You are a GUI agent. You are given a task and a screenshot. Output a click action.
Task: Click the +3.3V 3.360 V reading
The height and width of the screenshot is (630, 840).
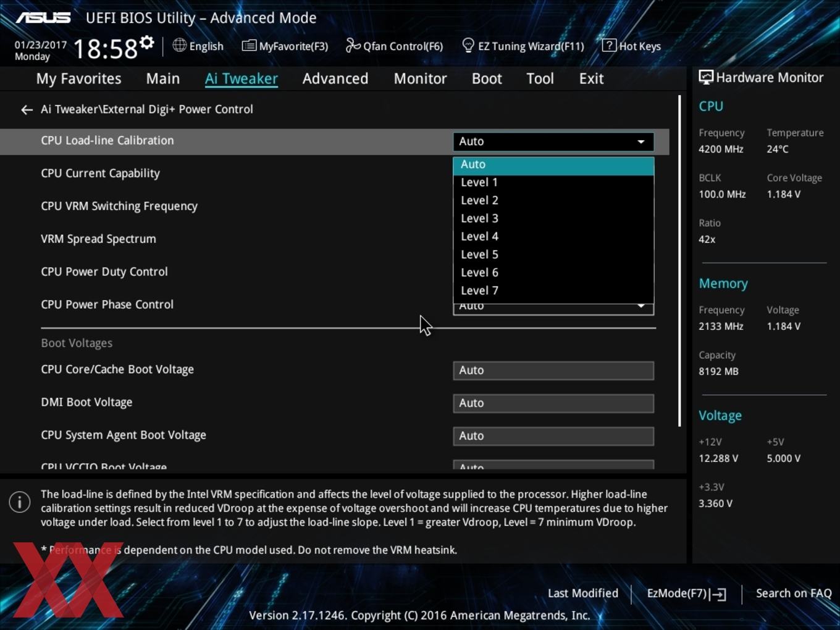tap(715, 504)
